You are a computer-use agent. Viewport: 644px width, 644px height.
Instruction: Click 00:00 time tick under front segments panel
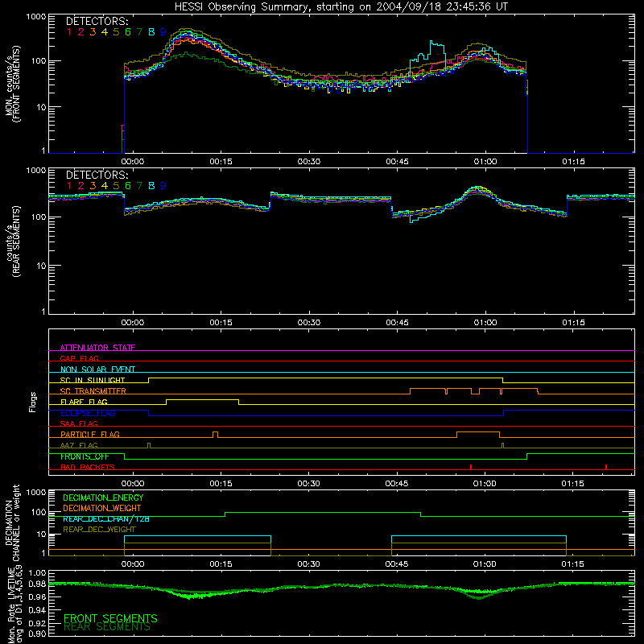133,162
